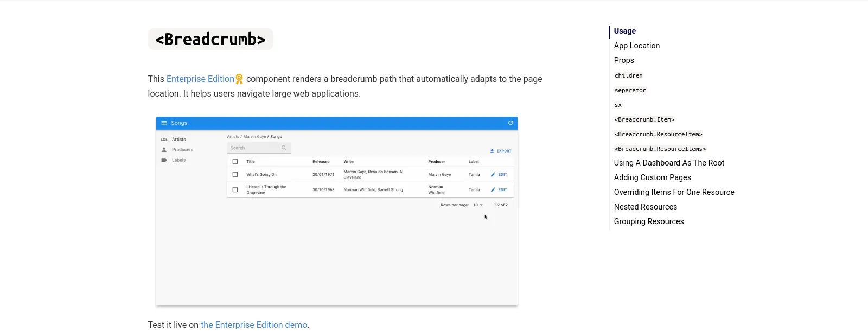The image size is (868, 336).
Task: Select the Producers person icon
Action: (x=164, y=150)
